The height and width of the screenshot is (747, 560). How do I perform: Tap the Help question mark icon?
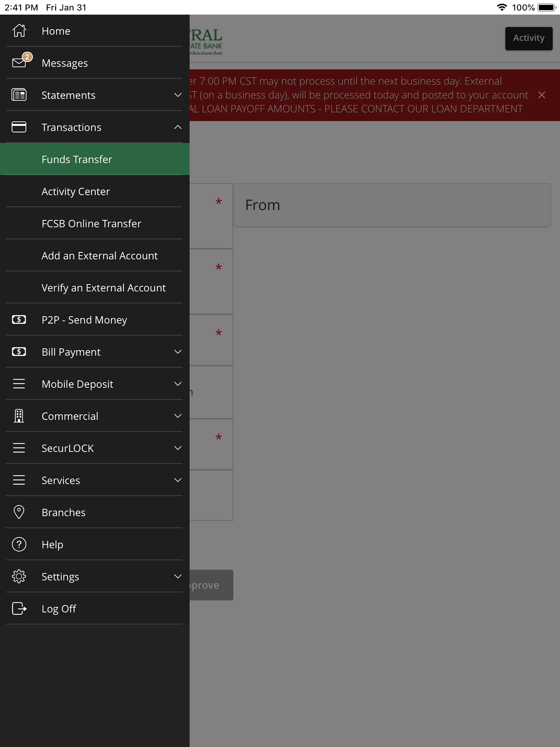19,544
